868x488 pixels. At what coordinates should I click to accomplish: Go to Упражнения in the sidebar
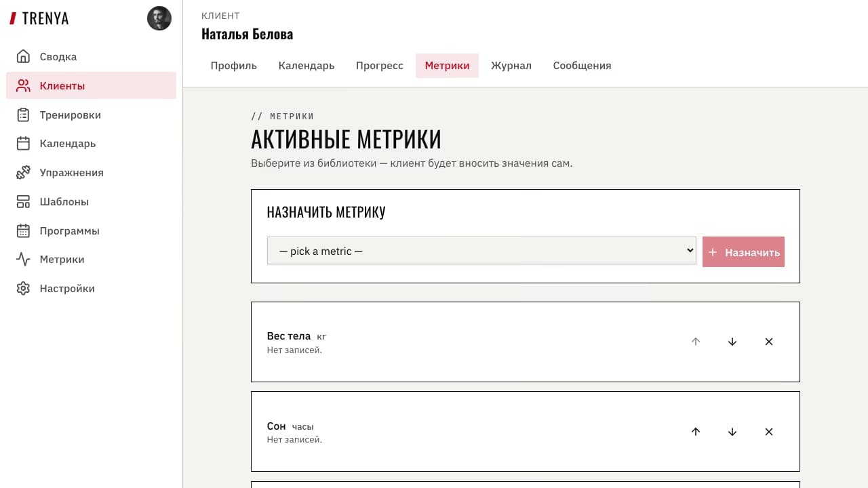click(91, 172)
